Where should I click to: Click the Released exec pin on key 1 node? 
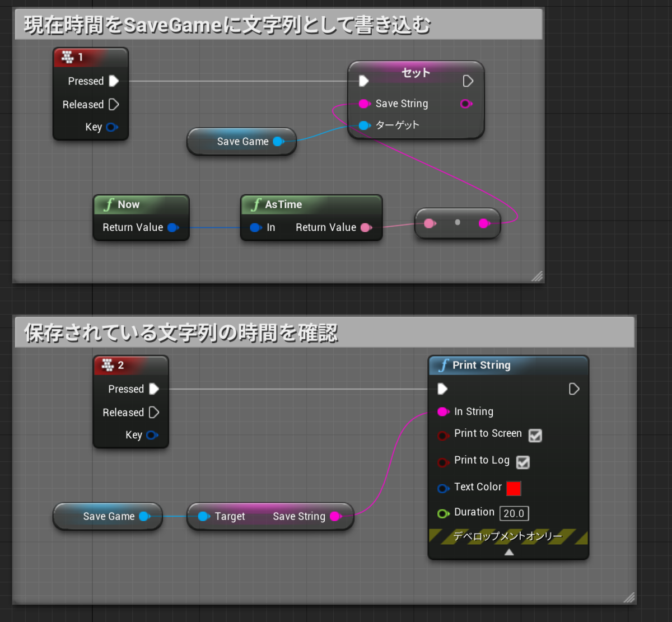[114, 104]
